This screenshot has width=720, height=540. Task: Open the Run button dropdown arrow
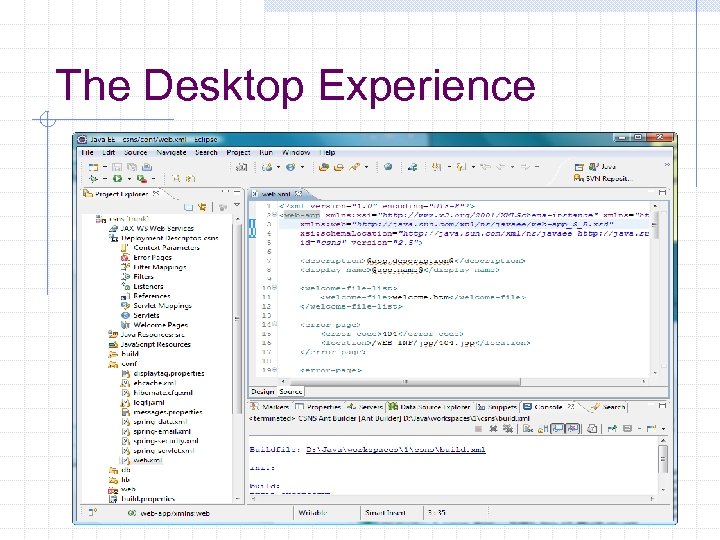pos(129,179)
